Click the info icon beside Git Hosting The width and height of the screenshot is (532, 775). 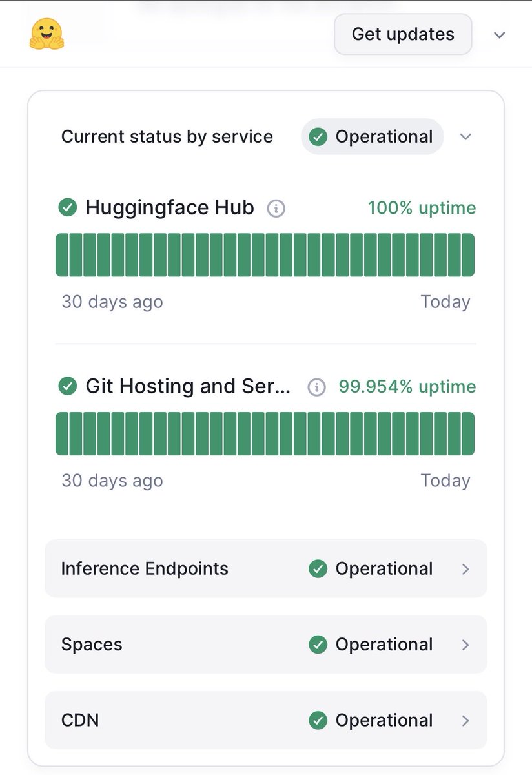316,387
